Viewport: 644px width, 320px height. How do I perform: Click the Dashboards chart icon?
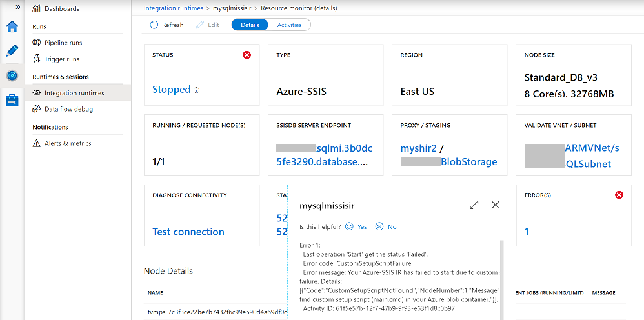pyautogui.click(x=36, y=8)
